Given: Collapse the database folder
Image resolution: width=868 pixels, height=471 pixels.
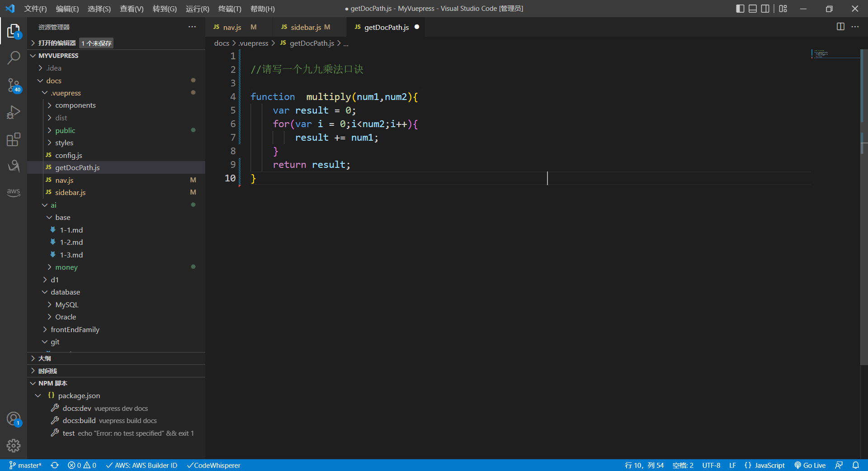Looking at the screenshot, I should tap(65, 292).
